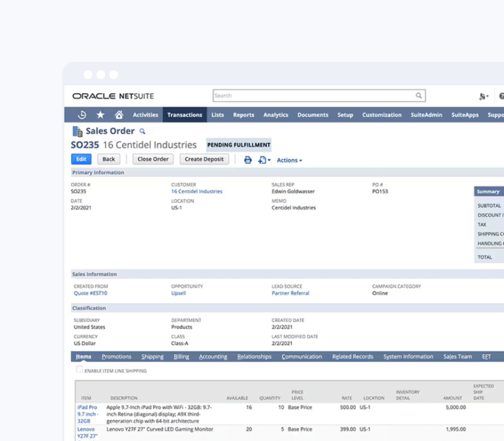Switch to the Relationships subtab
Image resolution: width=504 pixels, height=441 pixels.
[254, 357]
